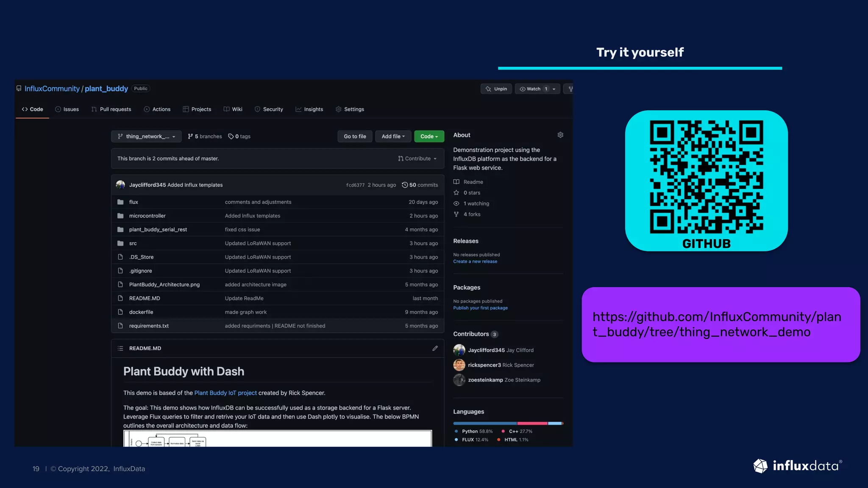
Task: Expand the Contribute dropdown
Action: tap(417, 158)
